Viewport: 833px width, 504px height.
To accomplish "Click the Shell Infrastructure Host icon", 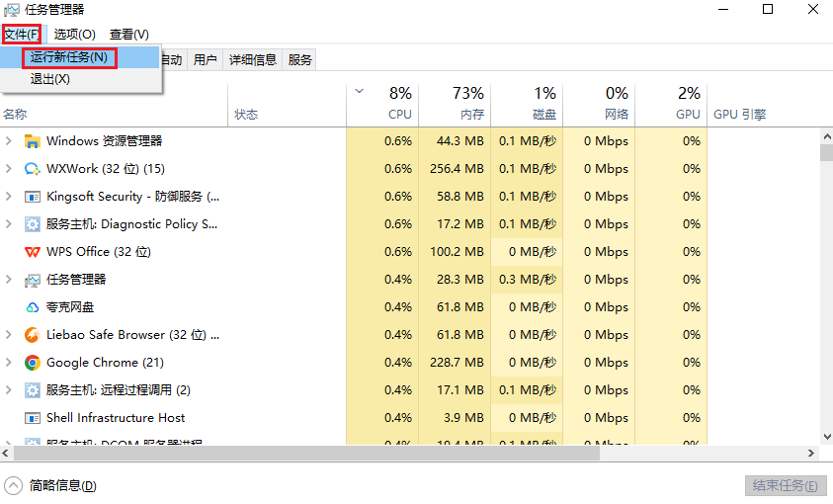I will pyautogui.click(x=32, y=418).
